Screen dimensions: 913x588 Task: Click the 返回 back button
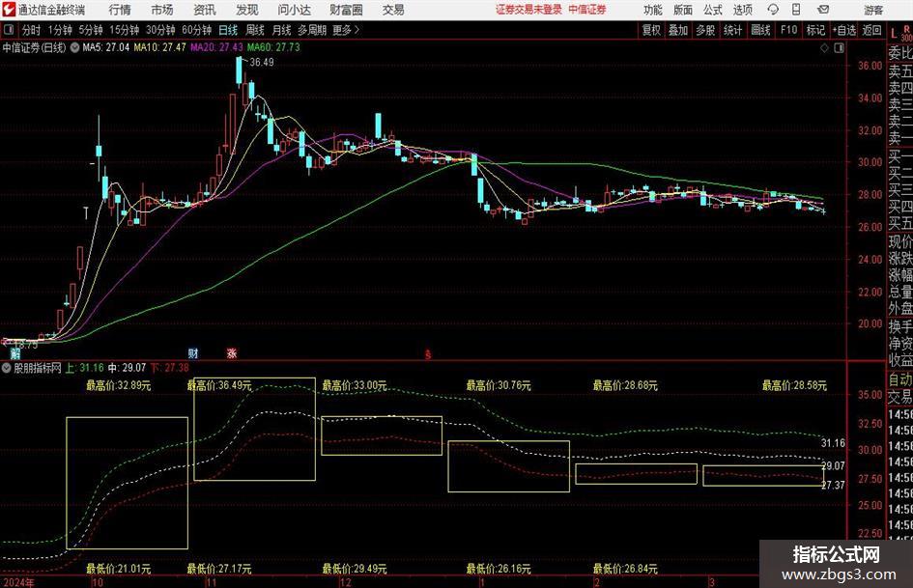(x=871, y=30)
